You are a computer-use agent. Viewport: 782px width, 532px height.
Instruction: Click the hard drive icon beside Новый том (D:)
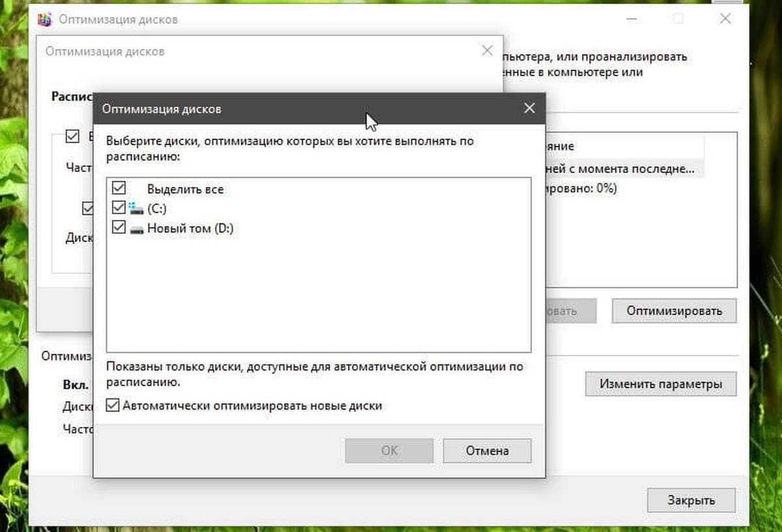point(136,229)
